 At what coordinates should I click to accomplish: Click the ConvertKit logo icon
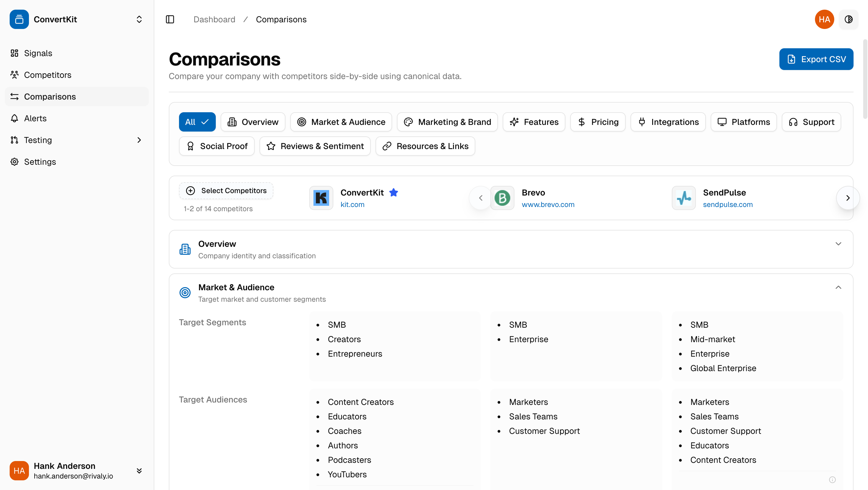pos(19,19)
